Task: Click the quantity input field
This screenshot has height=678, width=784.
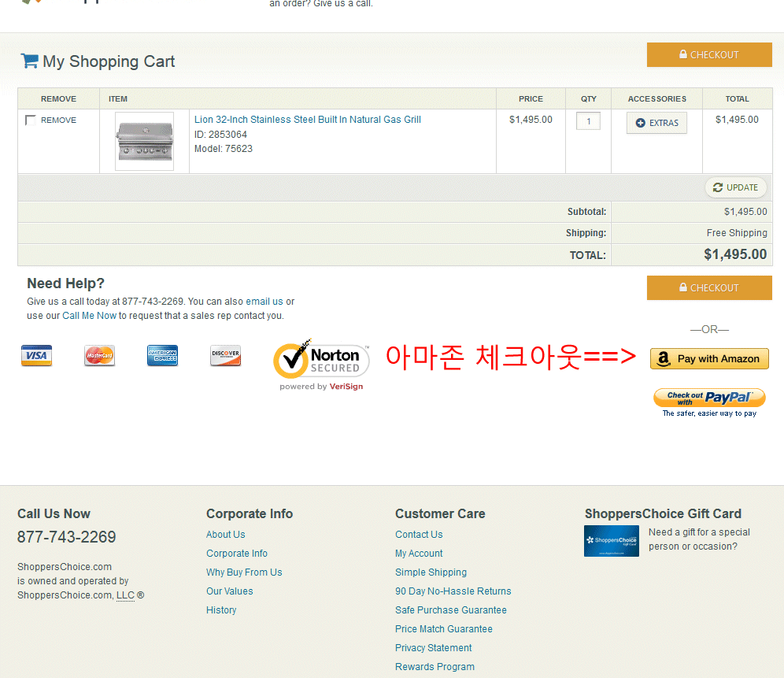Action: click(x=588, y=121)
